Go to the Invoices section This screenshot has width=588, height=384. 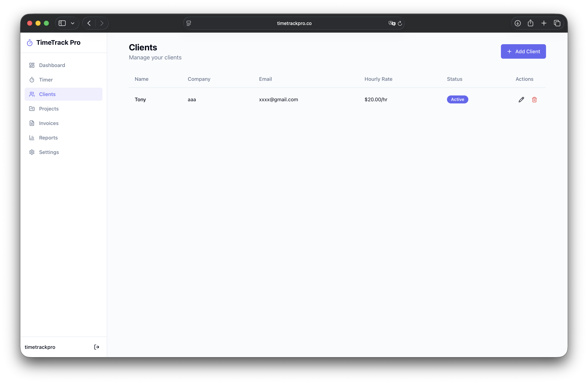pyautogui.click(x=49, y=123)
